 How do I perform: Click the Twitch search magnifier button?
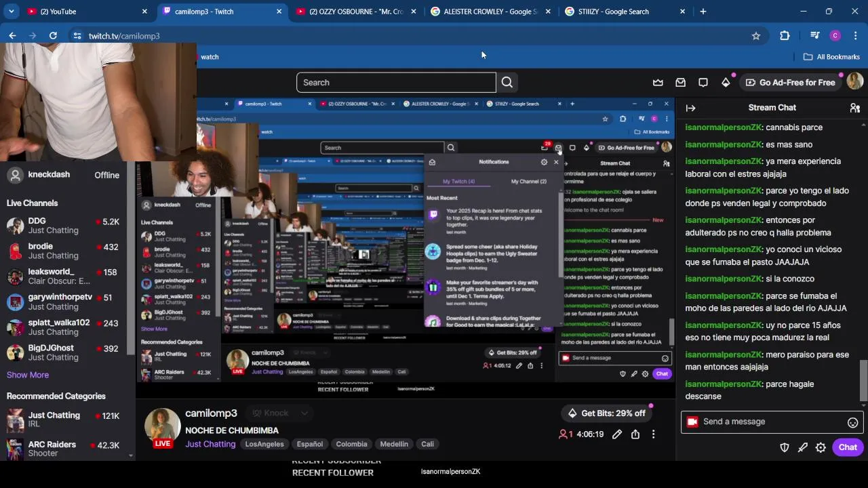pyautogui.click(x=507, y=83)
